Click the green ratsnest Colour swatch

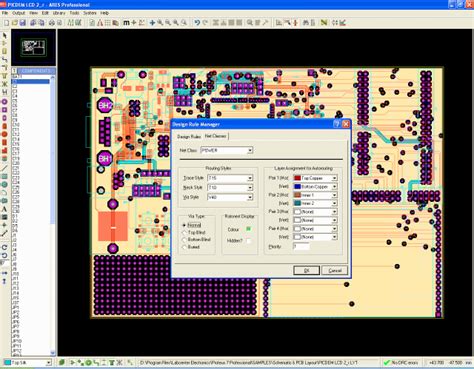point(248,229)
